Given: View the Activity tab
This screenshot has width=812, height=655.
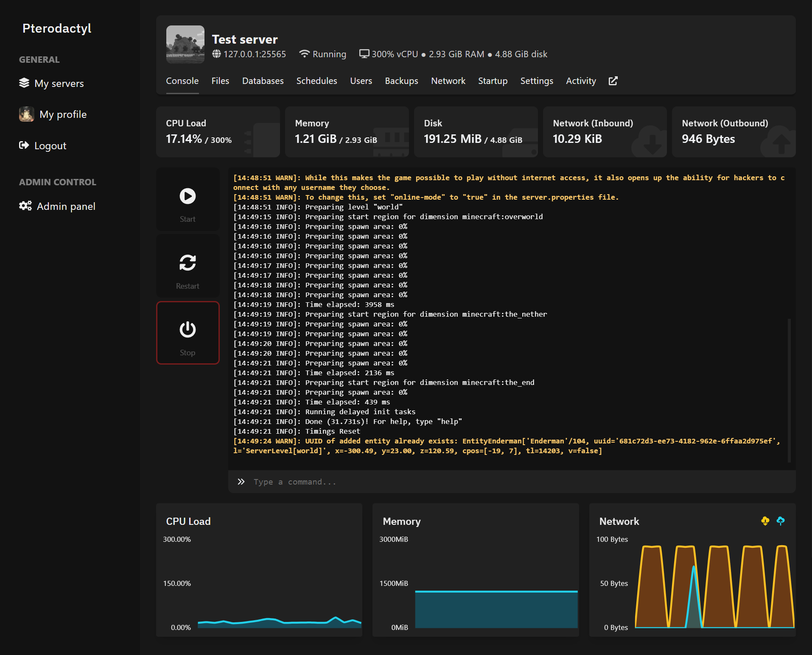Looking at the screenshot, I should point(581,81).
